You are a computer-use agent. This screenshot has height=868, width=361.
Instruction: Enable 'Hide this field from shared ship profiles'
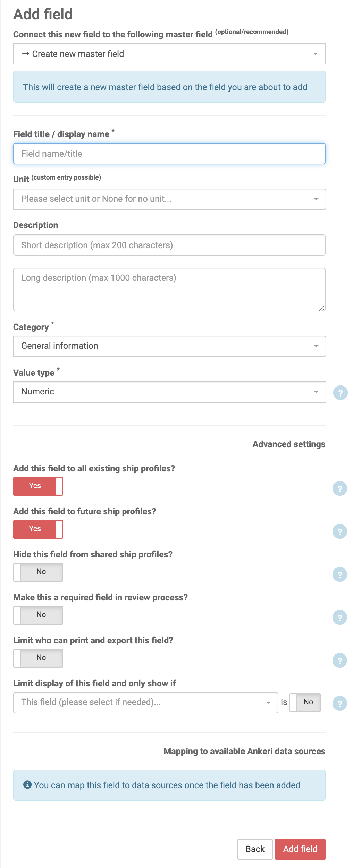pyautogui.click(x=38, y=572)
